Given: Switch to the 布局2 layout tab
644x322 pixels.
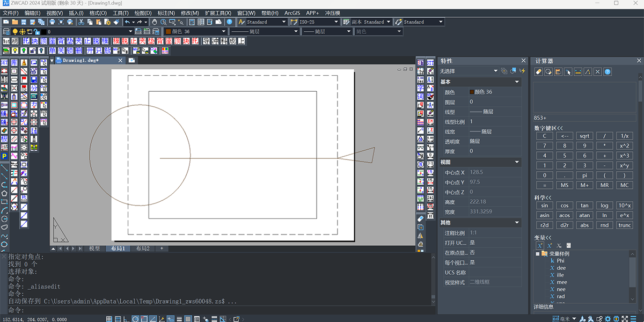Looking at the screenshot, I should pos(142,248).
